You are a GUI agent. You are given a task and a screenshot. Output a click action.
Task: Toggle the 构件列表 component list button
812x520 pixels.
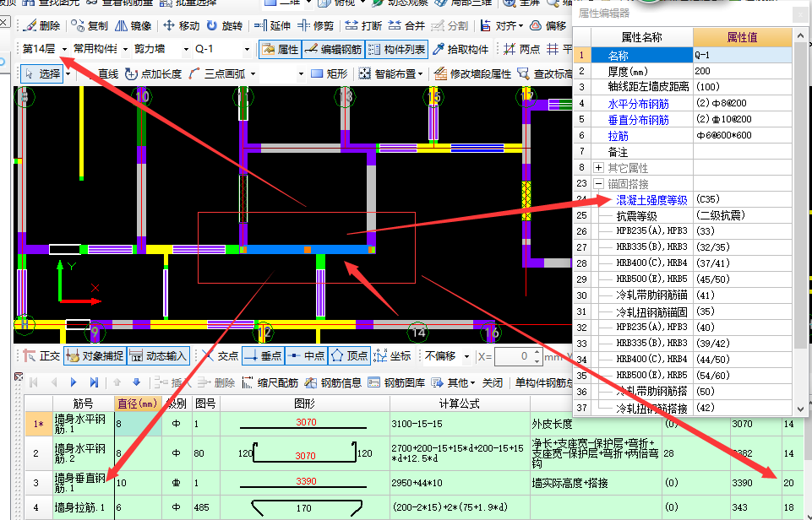(x=397, y=49)
